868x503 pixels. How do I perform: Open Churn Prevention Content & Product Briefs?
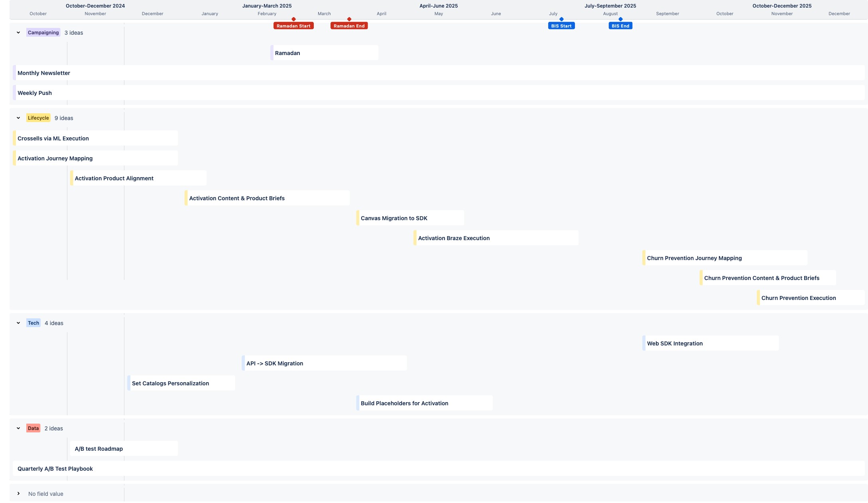click(x=768, y=278)
